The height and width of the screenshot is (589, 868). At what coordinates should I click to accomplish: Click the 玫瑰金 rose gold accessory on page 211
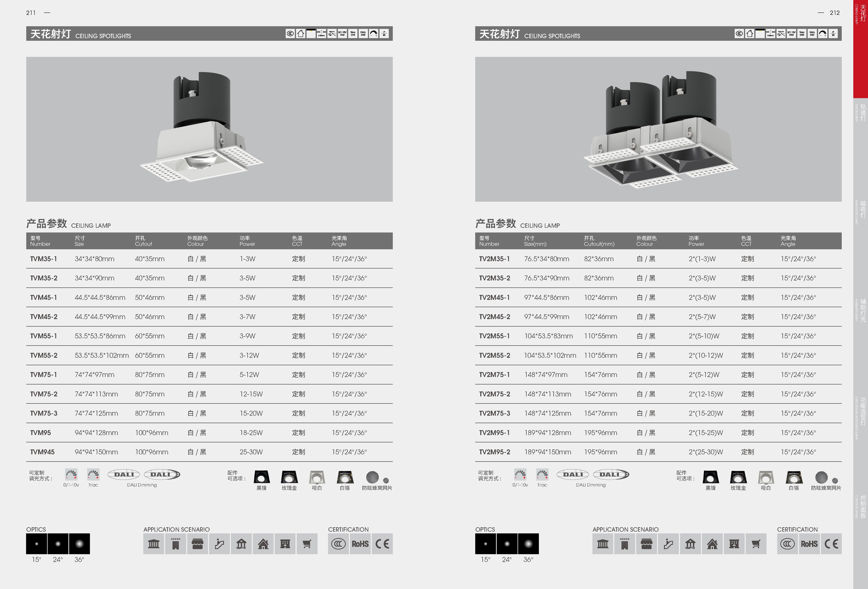click(x=289, y=477)
